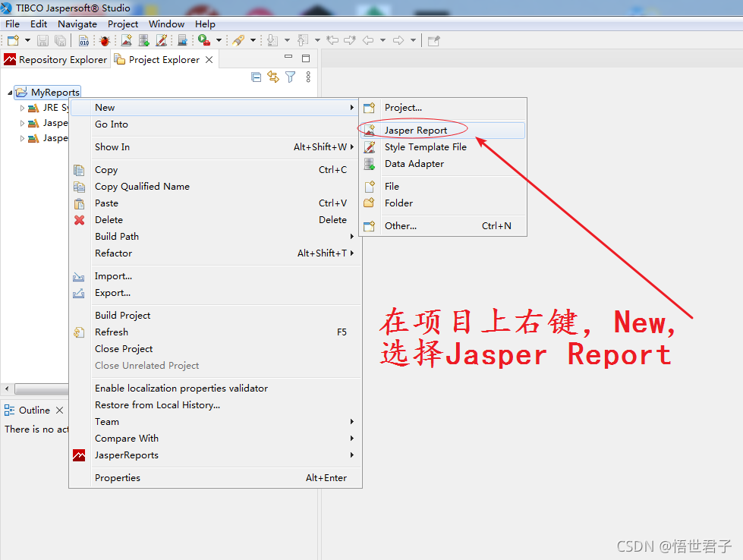This screenshot has width=743, height=560.
Task: Choose Data Adapter in the New submenu
Action: [x=442, y=163]
